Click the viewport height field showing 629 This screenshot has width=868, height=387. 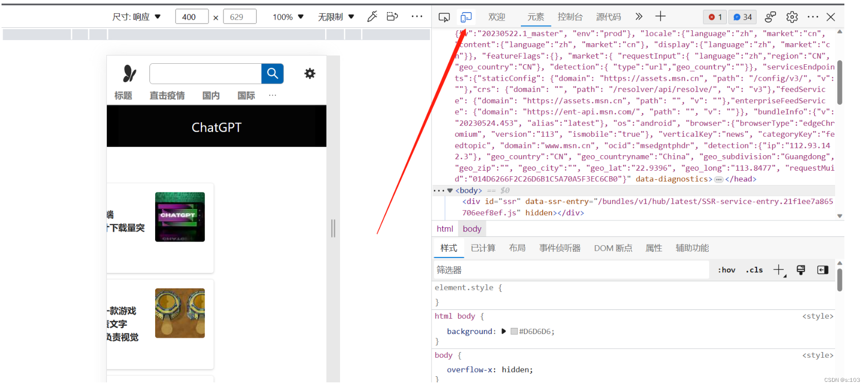[240, 17]
